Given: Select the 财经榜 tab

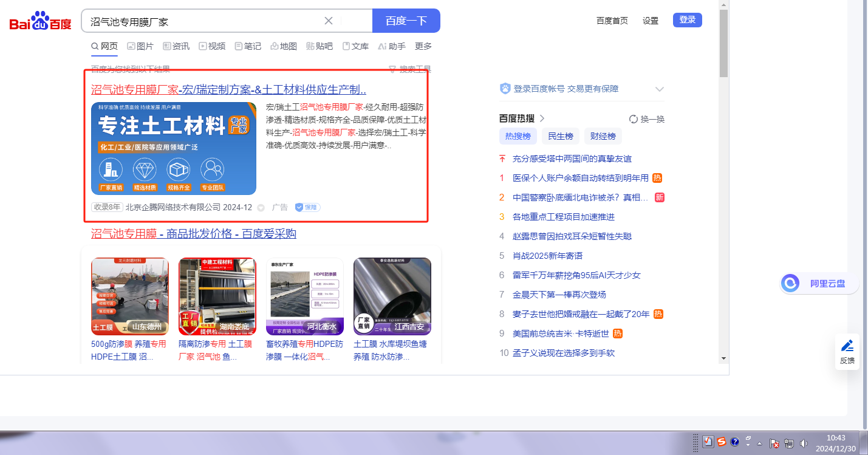Looking at the screenshot, I should point(603,136).
